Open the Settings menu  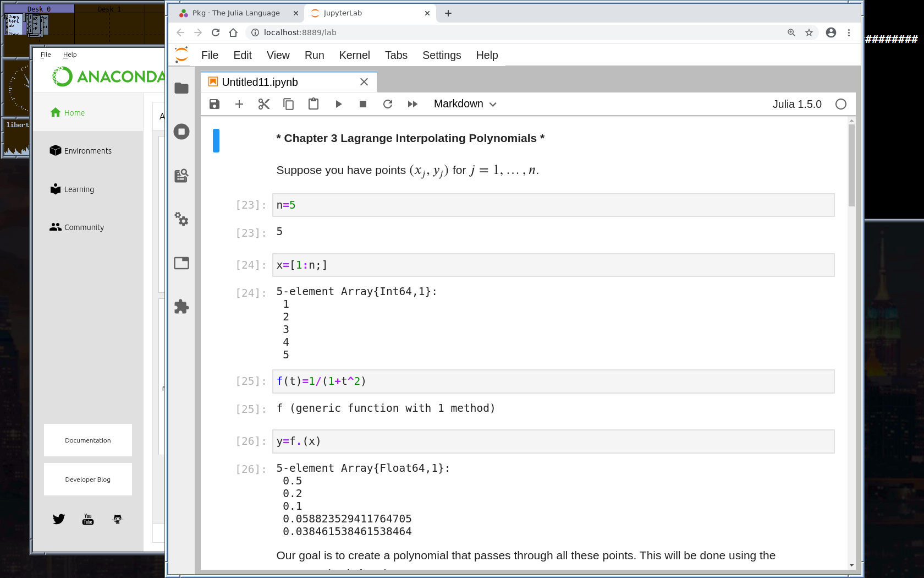441,55
